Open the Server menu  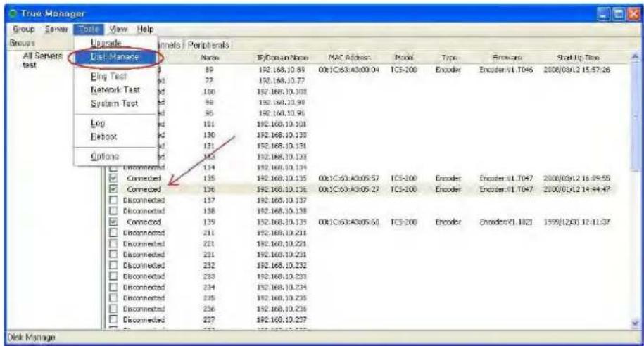[x=56, y=29]
